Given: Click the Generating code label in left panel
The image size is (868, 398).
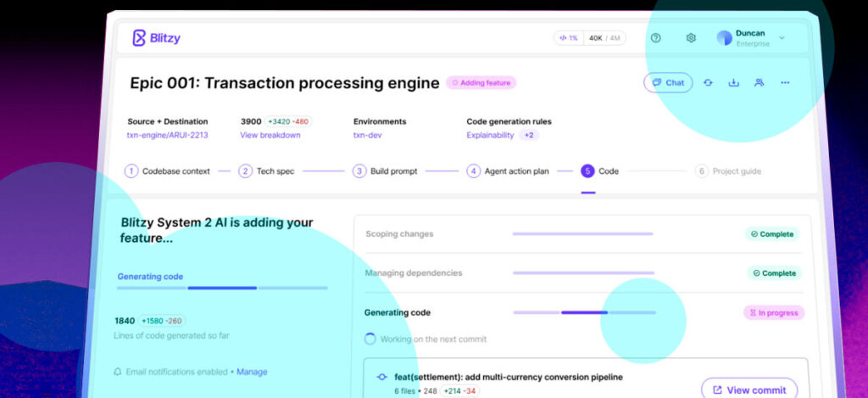Looking at the screenshot, I should click(150, 277).
